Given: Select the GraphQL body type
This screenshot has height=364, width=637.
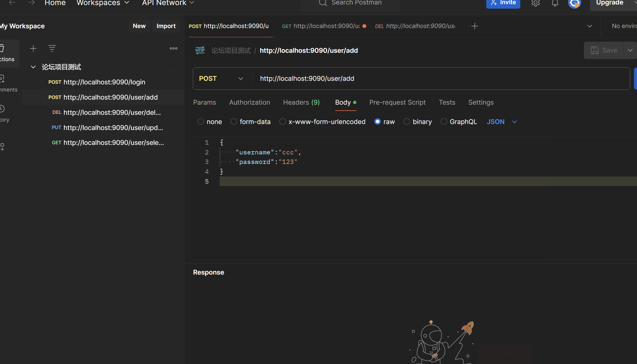Looking at the screenshot, I should click(444, 122).
